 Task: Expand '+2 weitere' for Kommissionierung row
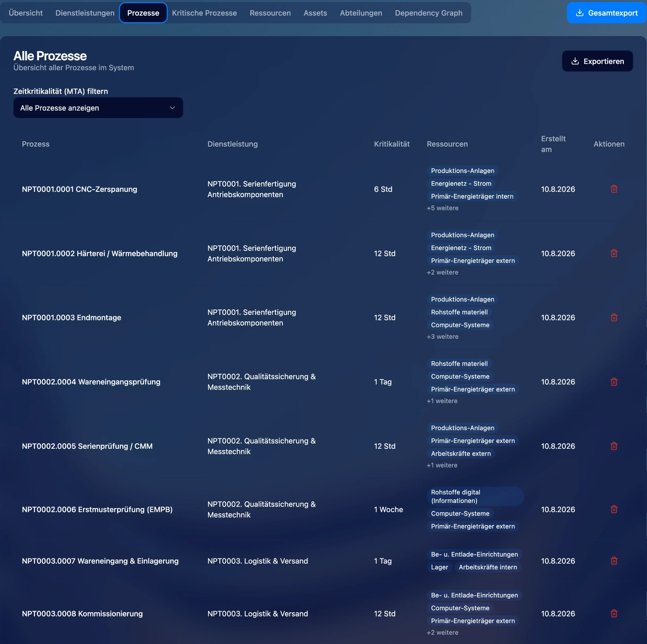tap(442, 633)
